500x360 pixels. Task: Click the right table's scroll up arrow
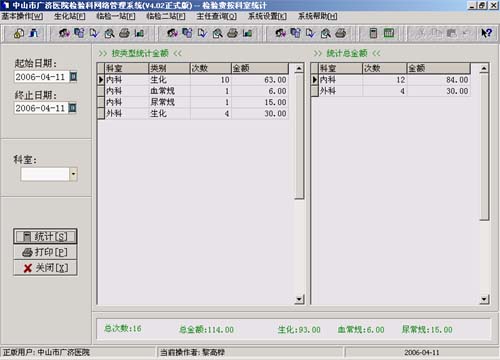tap(484, 68)
